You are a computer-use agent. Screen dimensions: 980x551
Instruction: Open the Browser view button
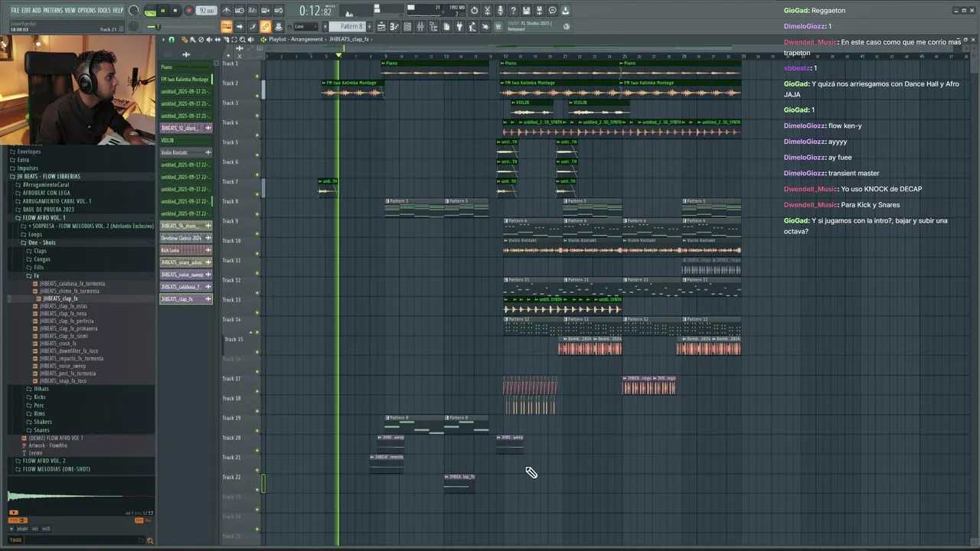[x=433, y=27]
